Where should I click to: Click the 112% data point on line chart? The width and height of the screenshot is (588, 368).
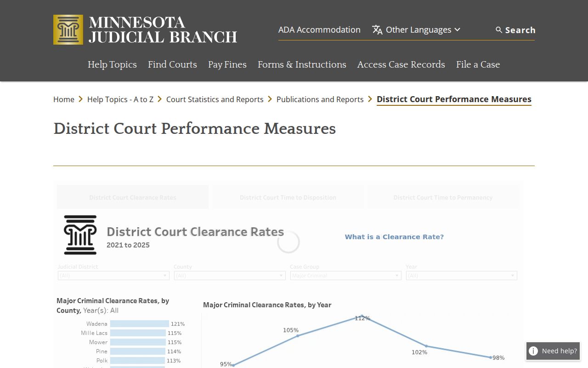tap(362, 316)
